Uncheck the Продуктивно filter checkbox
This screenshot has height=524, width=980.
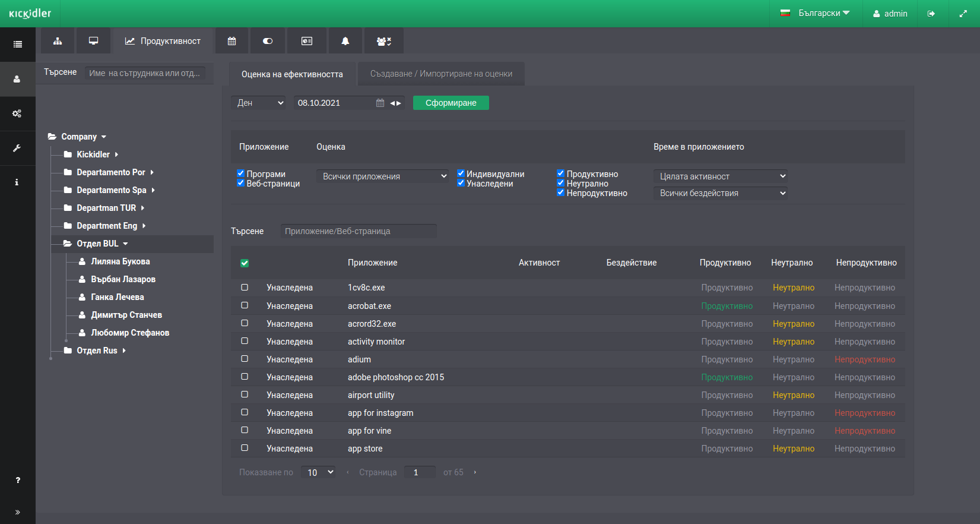click(x=560, y=173)
